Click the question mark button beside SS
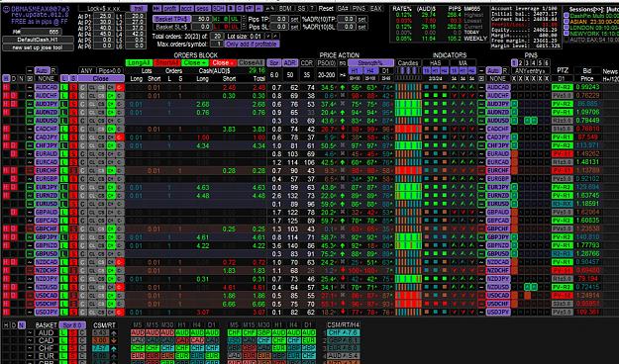This screenshot has height=364, width=619. pos(312,8)
